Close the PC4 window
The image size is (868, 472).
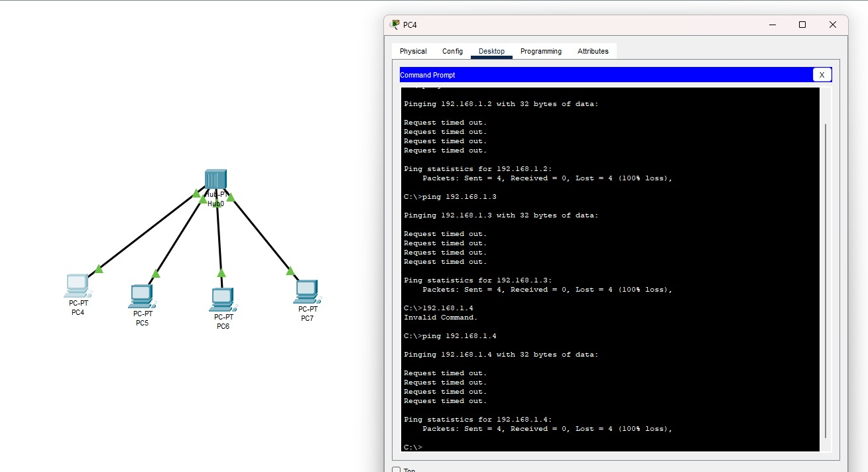pyautogui.click(x=833, y=25)
